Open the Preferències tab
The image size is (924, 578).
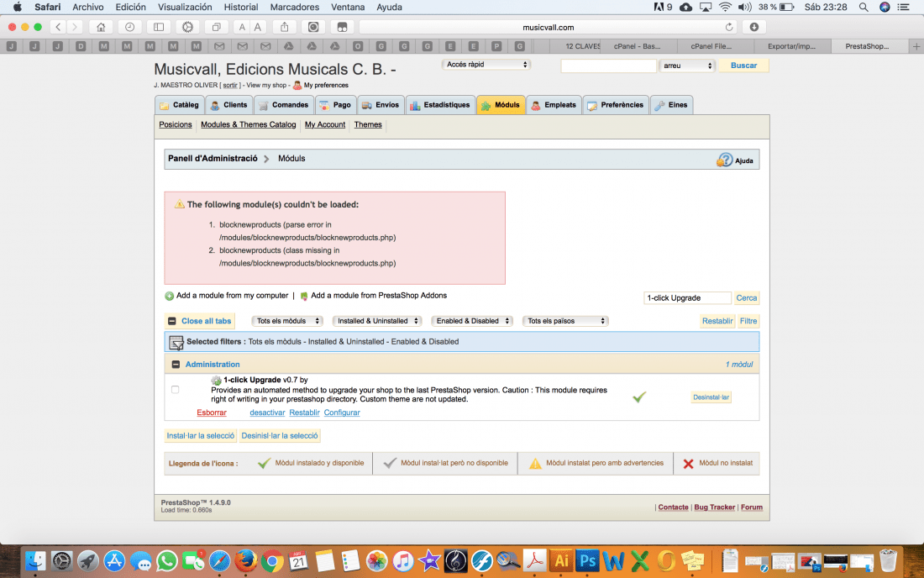(616, 105)
